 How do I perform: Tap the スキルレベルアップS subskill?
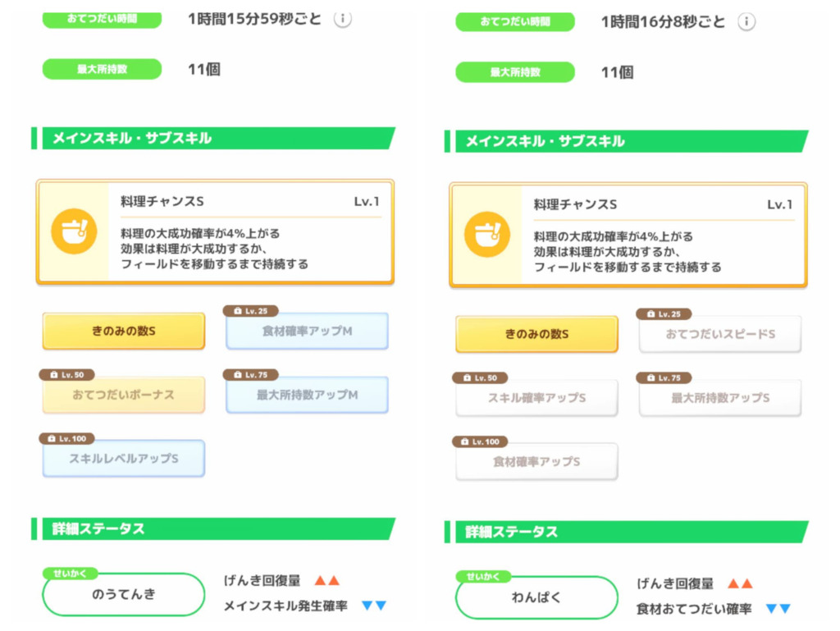[x=124, y=459]
